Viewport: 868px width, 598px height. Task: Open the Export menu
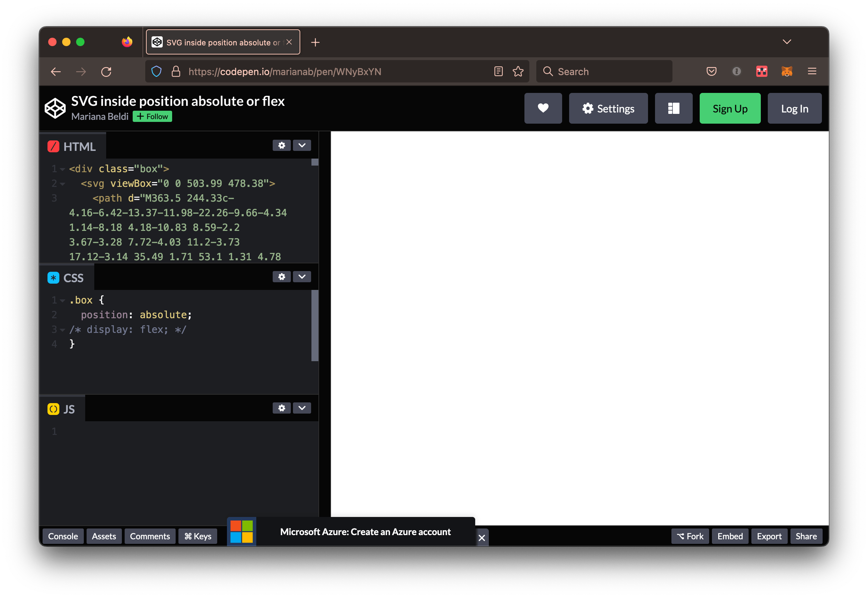tap(769, 536)
